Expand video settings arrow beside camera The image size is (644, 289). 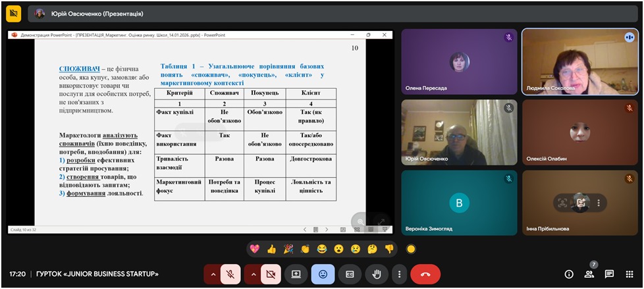[x=253, y=274]
